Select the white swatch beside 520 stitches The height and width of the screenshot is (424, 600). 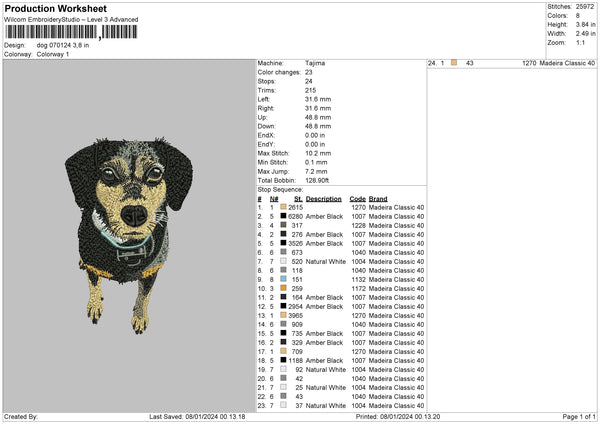point(284,261)
